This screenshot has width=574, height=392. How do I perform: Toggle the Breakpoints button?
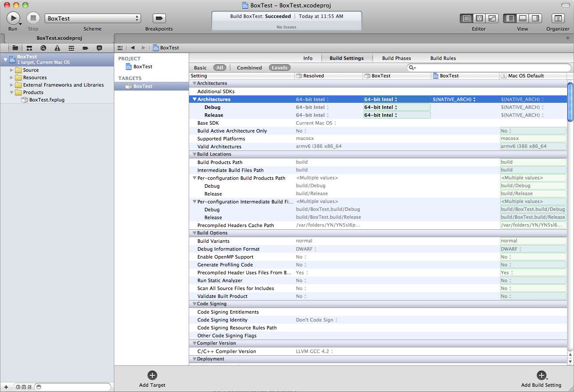[x=159, y=18]
